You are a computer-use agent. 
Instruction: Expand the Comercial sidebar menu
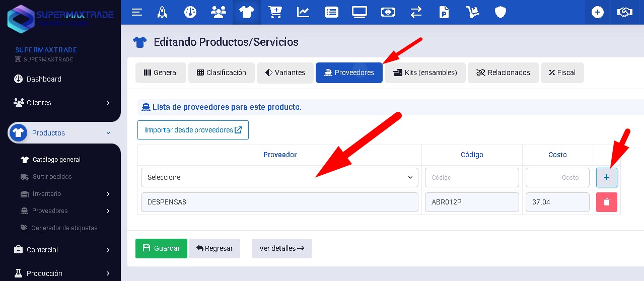(60, 250)
